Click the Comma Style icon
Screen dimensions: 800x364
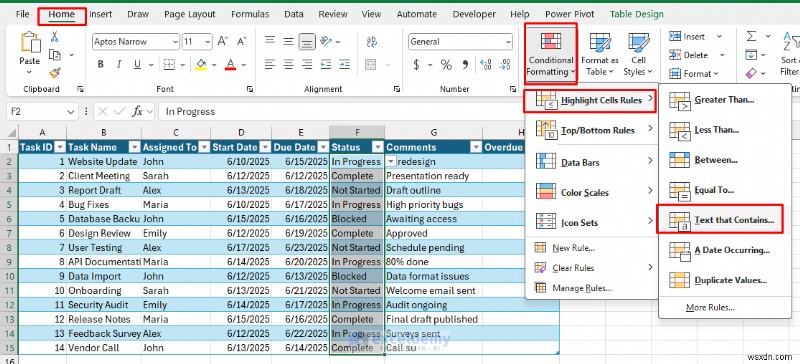[465, 65]
